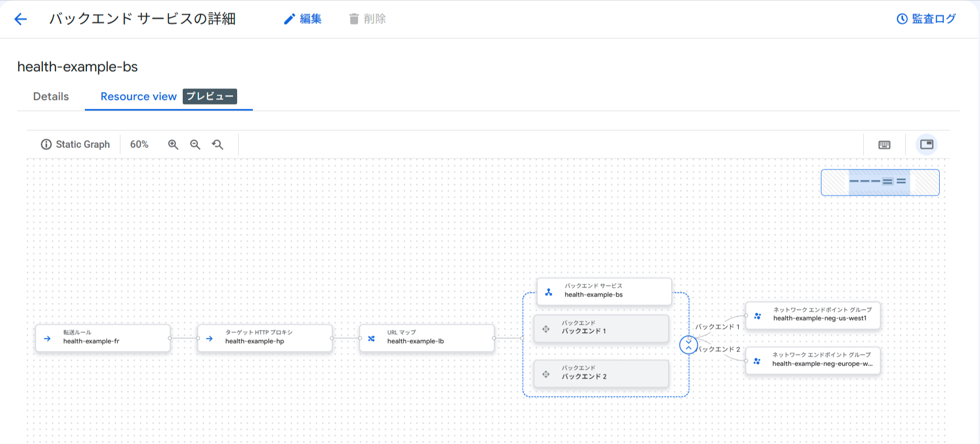Collapse the backend group with circular chevron
The width and height of the screenshot is (980, 444).
pos(688,345)
